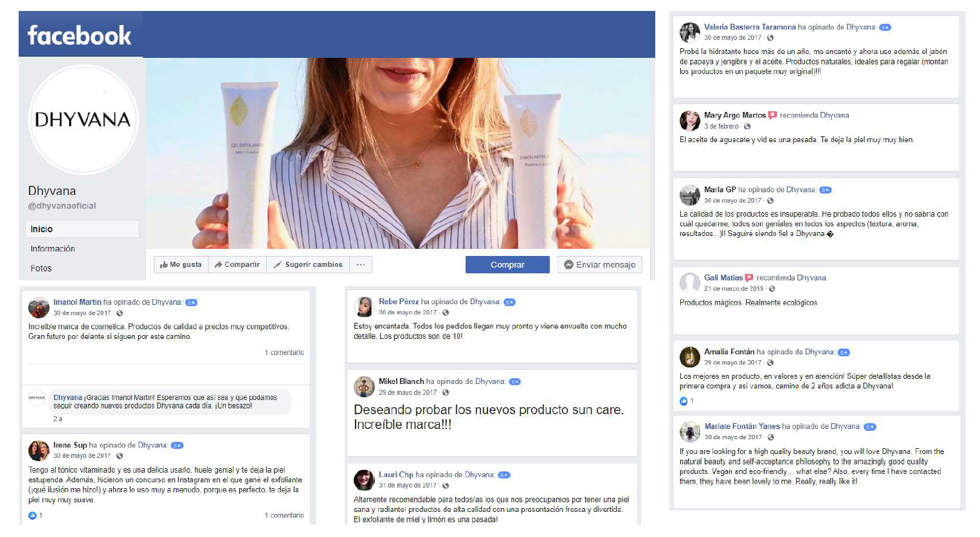Click the 5-star badge on Mikel Blanch's review

click(x=514, y=382)
